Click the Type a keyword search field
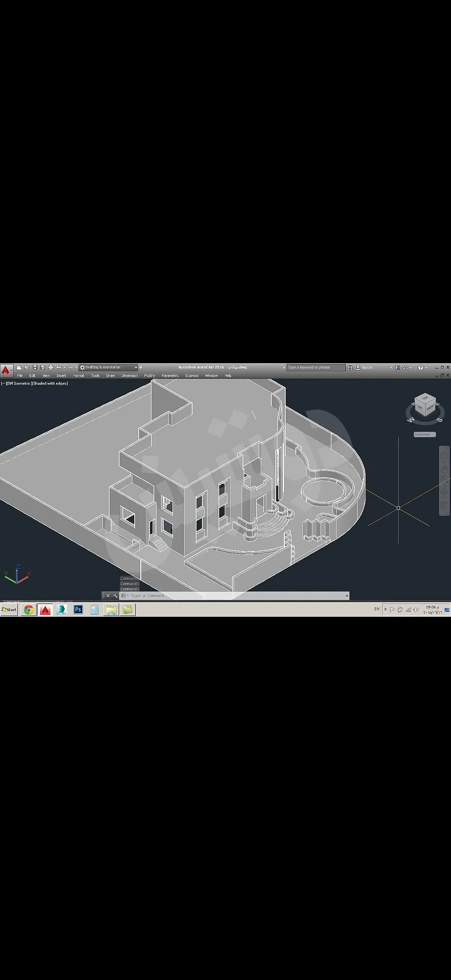The height and width of the screenshot is (980, 451). click(315, 367)
